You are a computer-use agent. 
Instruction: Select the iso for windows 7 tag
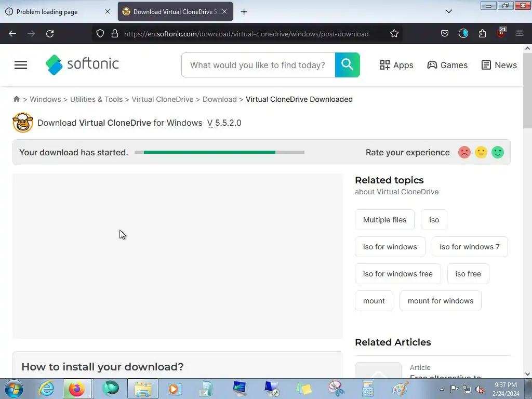pyautogui.click(x=470, y=247)
